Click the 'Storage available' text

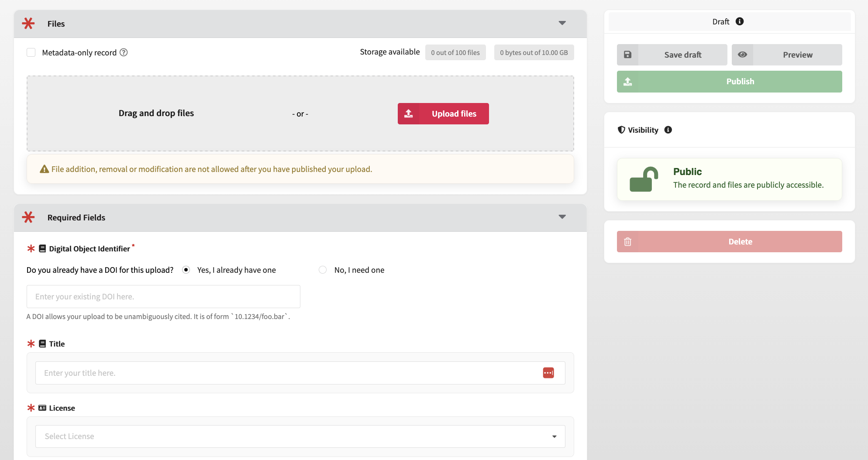point(390,52)
